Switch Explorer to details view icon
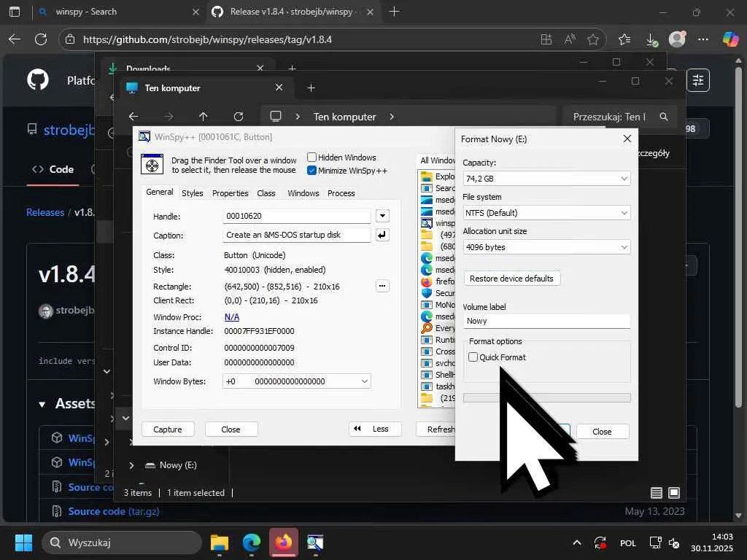This screenshot has width=747, height=560. [x=657, y=493]
